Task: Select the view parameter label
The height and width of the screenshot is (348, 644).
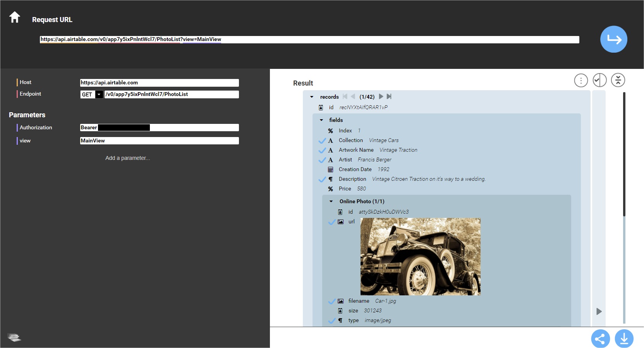Action: (x=25, y=141)
